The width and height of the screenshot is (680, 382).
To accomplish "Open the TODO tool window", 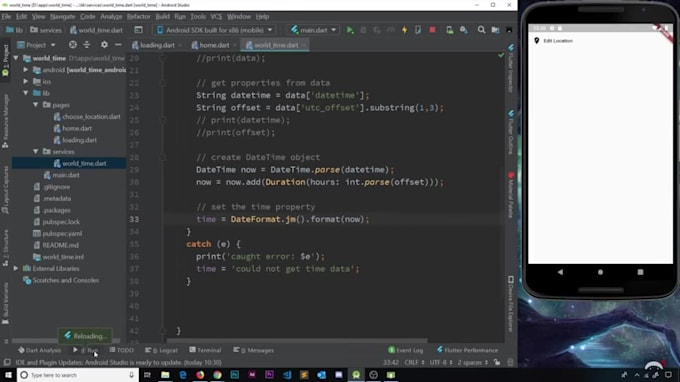I will tap(121, 350).
